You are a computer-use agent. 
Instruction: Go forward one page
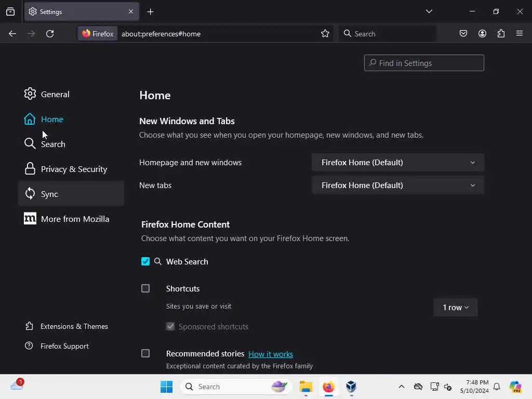pos(31,34)
